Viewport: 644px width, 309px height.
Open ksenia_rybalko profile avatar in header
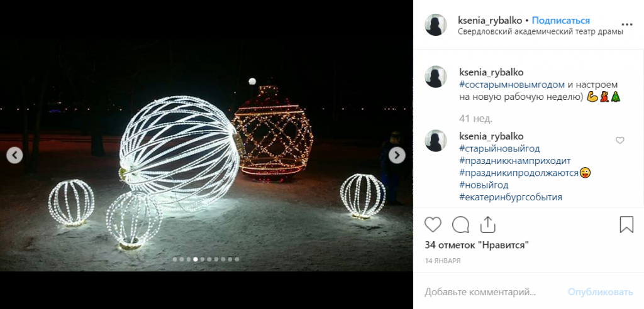[x=436, y=24]
